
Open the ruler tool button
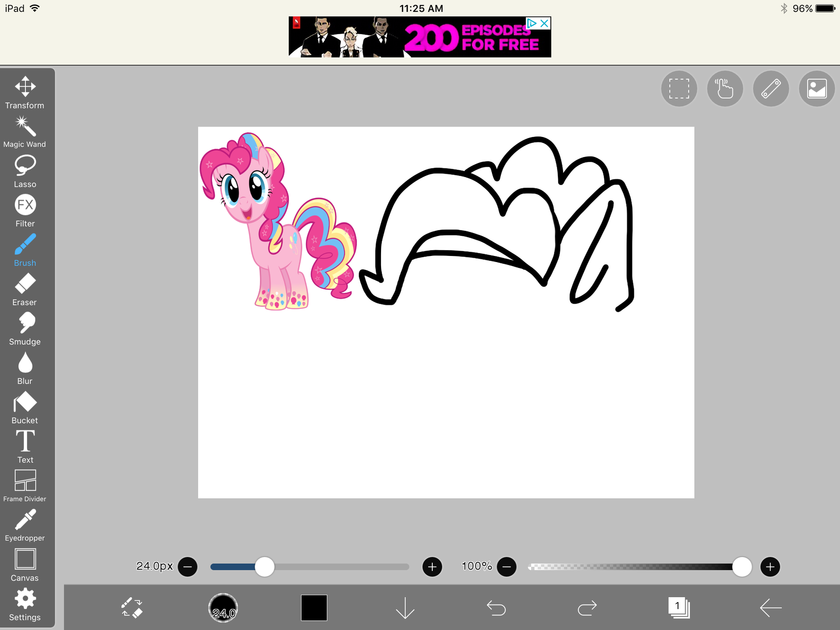click(x=771, y=89)
